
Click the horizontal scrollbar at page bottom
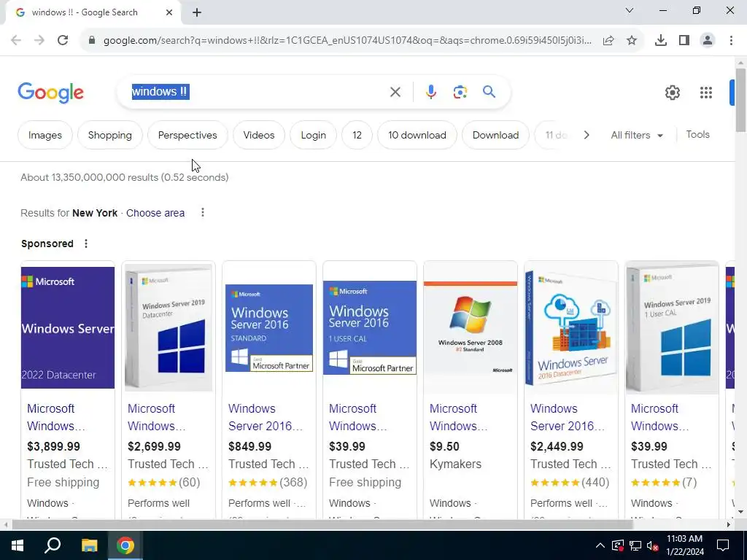pos(322,525)
